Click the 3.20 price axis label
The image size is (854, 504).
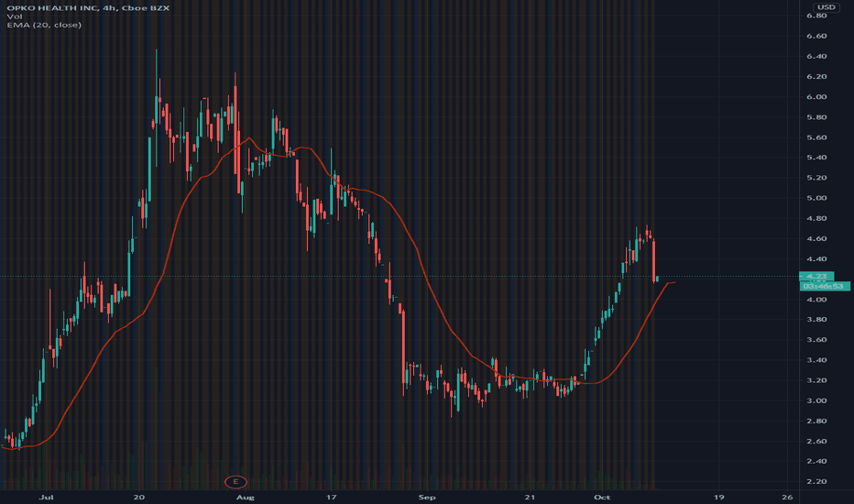pos(816,380)
